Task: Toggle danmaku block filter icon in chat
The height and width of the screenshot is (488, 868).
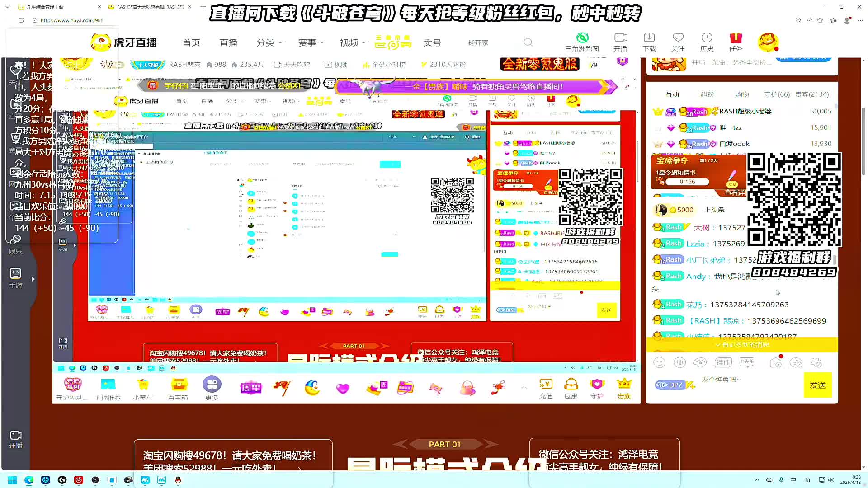Action: (796, 362)
